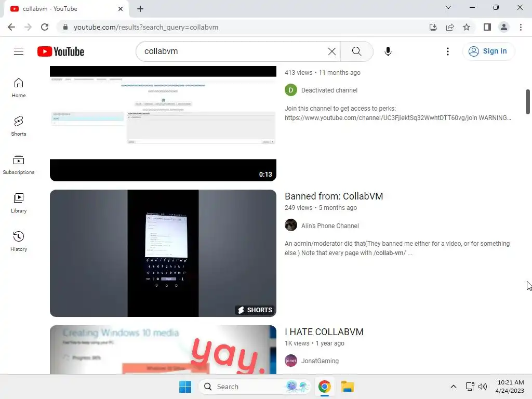
Task: Toggle Chrome side panel
Action: [x=487, y=27]
